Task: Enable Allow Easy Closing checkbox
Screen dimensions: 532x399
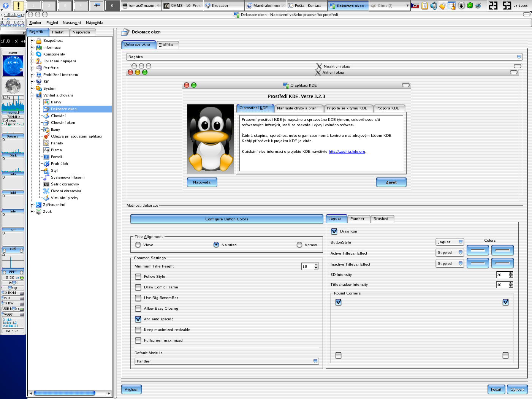Action: (138, 309)
